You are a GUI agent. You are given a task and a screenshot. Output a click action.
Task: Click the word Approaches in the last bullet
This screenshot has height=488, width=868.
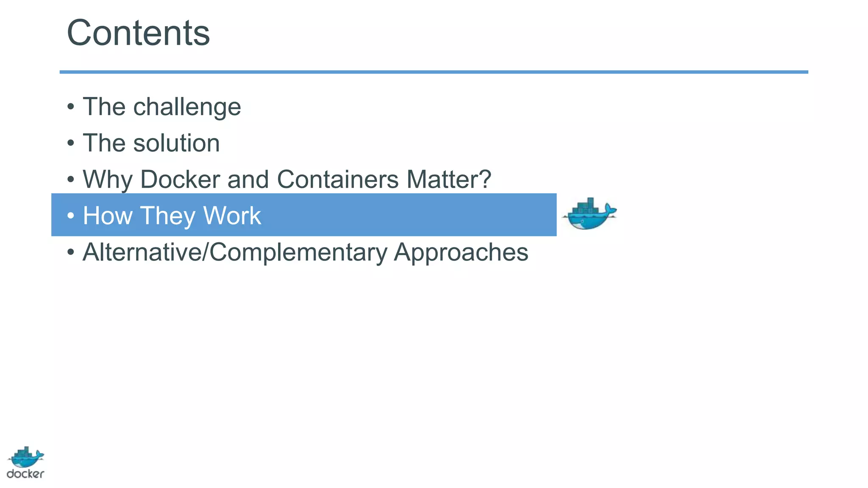[x=461, y=252]
